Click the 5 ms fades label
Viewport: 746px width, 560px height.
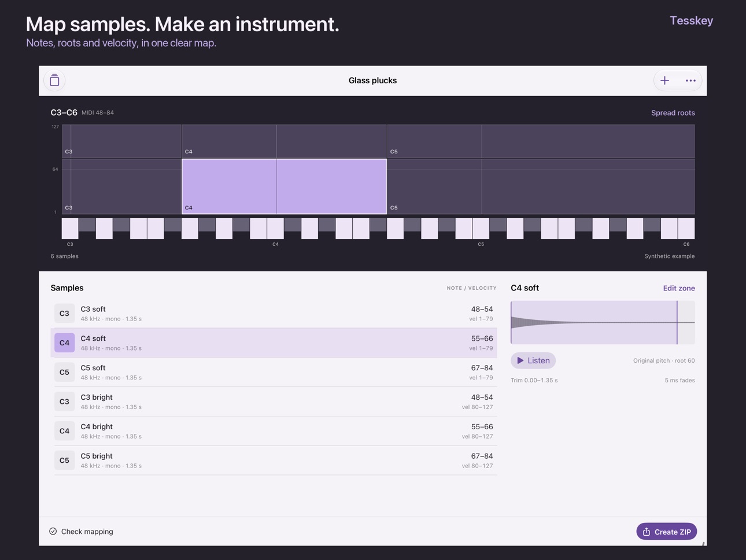coord(679,381)
